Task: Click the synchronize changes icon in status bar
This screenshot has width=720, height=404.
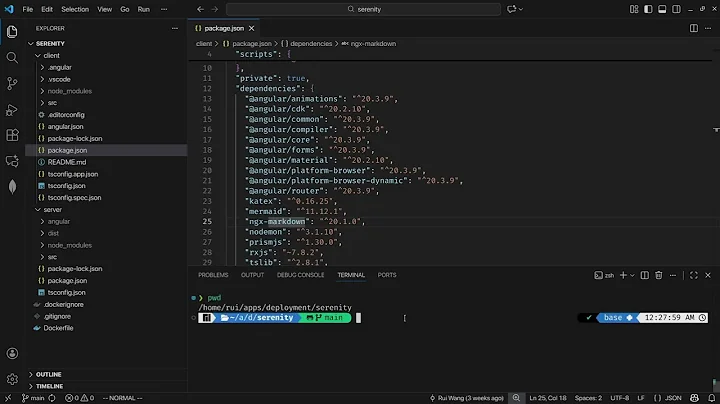Action: (x=52, y=398)
